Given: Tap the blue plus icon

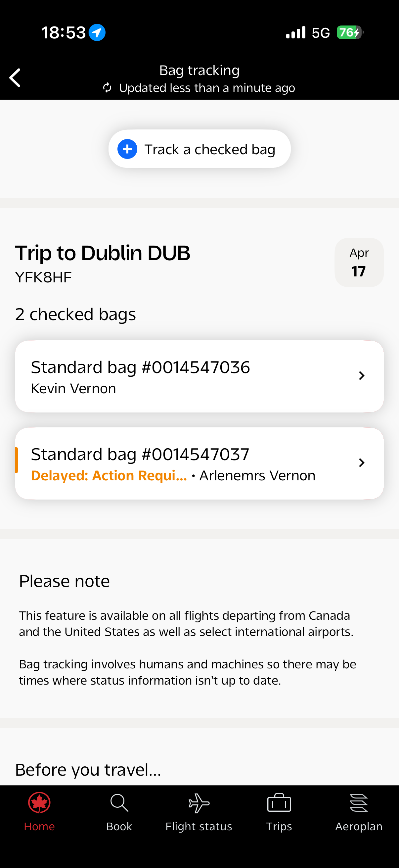Looking at the screenshot, I should coord(127,149).
